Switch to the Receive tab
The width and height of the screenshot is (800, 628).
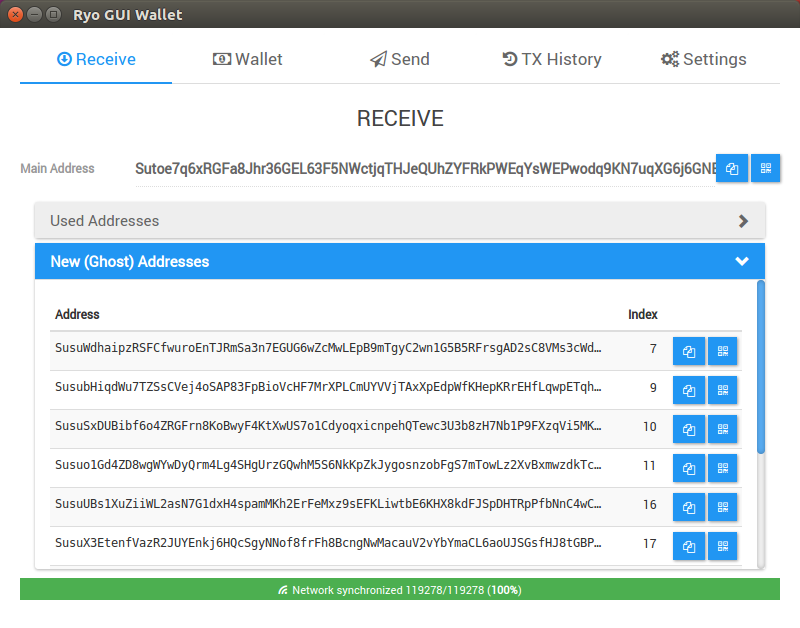(96, 59)
